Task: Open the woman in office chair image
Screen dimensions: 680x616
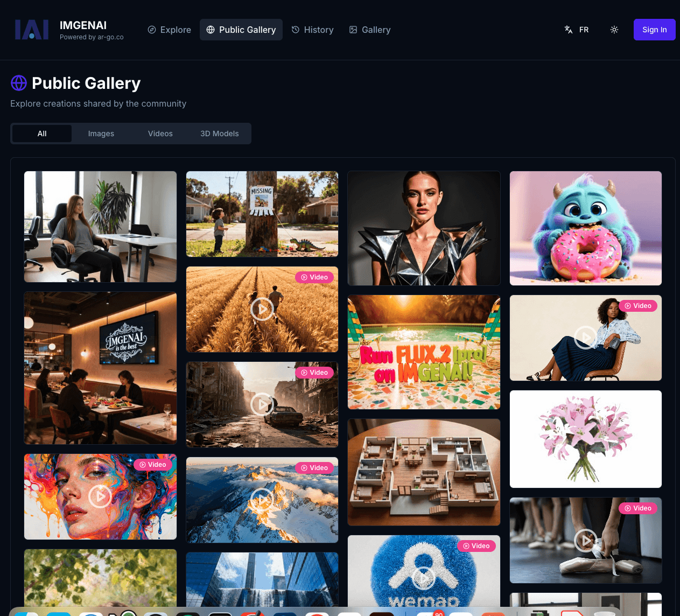Action: [x=100, y=227]
